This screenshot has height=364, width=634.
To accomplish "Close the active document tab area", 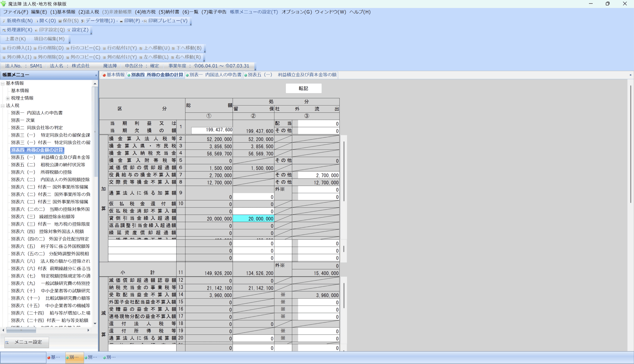I will [630, 75].
